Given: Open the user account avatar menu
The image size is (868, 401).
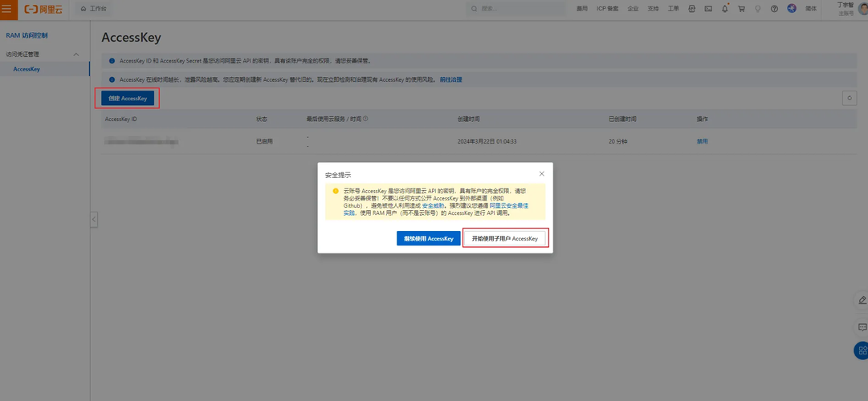Looking at the screenshot, I should pyautogui.click(x=863, y=8).
